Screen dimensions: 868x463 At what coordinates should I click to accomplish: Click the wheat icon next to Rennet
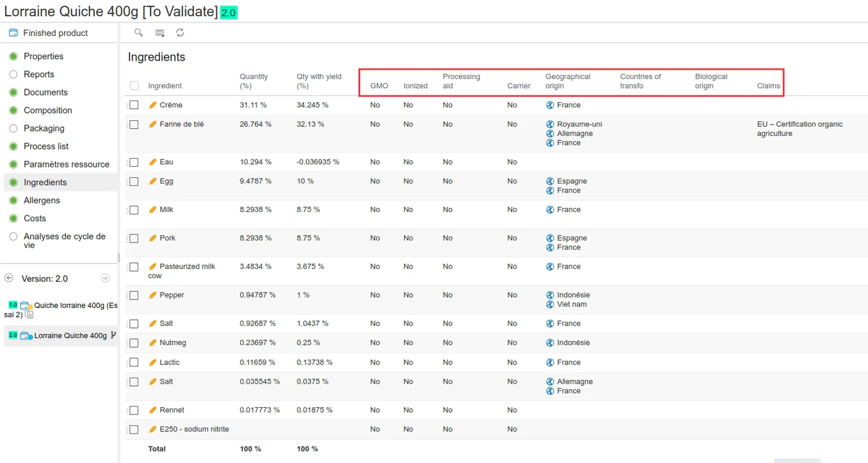pyautogui.click(x=153, y=410)
